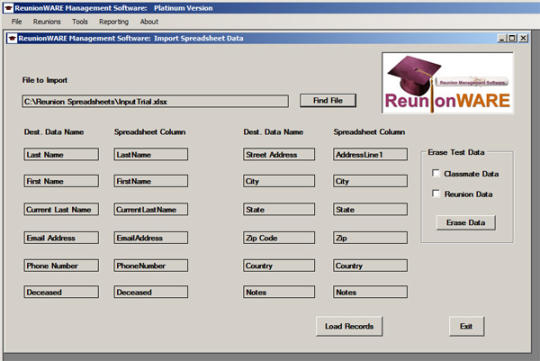Click the Exit button
The width and height of the screenshot is (540, 361).
click(466, 326)
